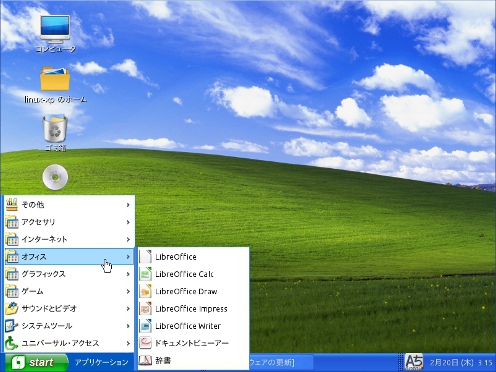Click the LibreOffice Writer icon

coord(145,326)
